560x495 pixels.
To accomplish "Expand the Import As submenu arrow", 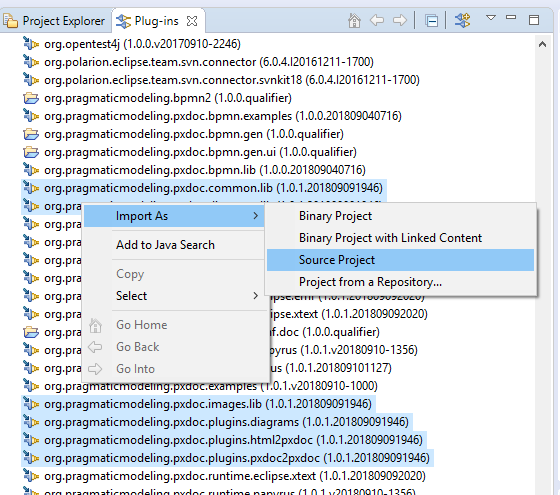I will [255, 216].
